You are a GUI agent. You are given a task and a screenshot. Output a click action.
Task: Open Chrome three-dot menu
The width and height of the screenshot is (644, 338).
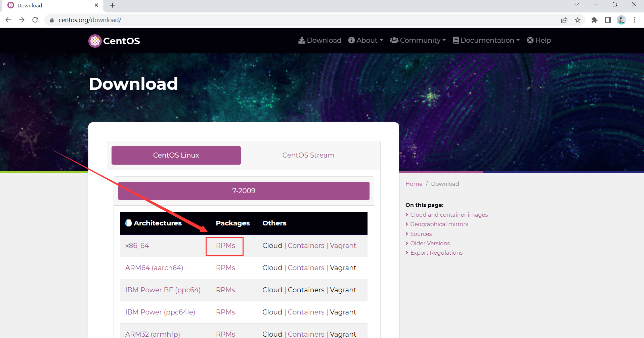tap(635, 20)
